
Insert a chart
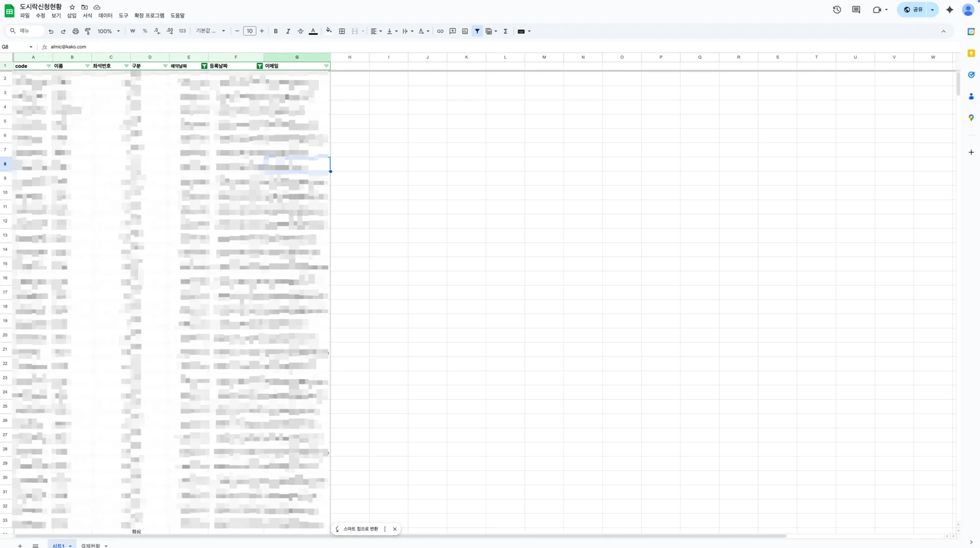click(x=465, y=31)
